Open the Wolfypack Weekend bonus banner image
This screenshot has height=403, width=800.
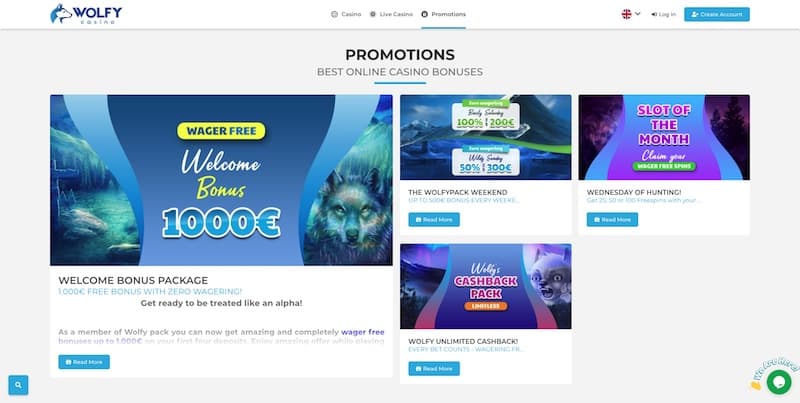click(x=486, y=137)
